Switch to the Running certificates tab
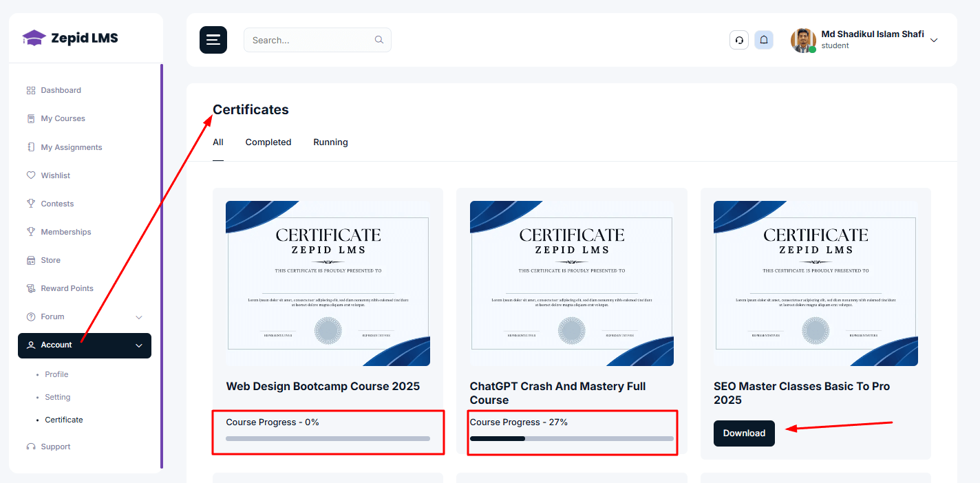This screenshot has width=980, height=483. 330,142
